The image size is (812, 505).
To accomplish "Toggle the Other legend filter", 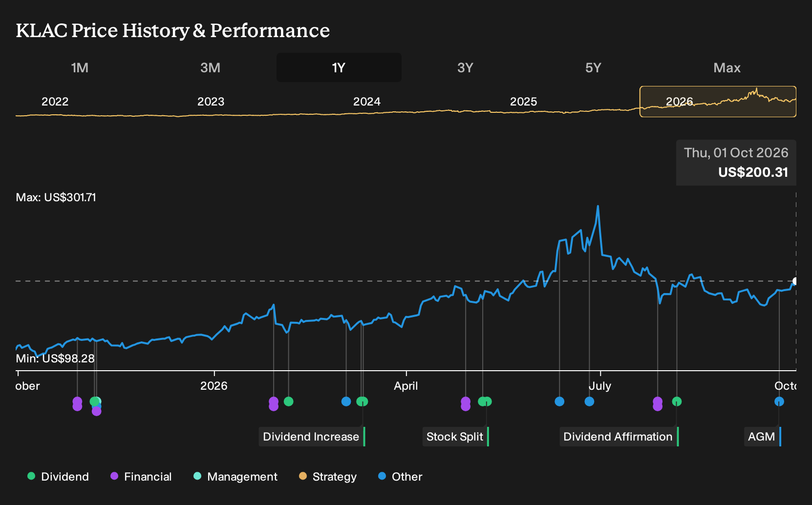I will point(400,477).
